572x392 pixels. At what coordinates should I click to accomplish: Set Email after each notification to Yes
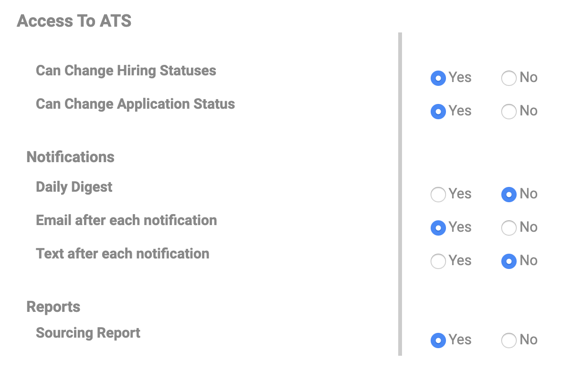point(438,228)
